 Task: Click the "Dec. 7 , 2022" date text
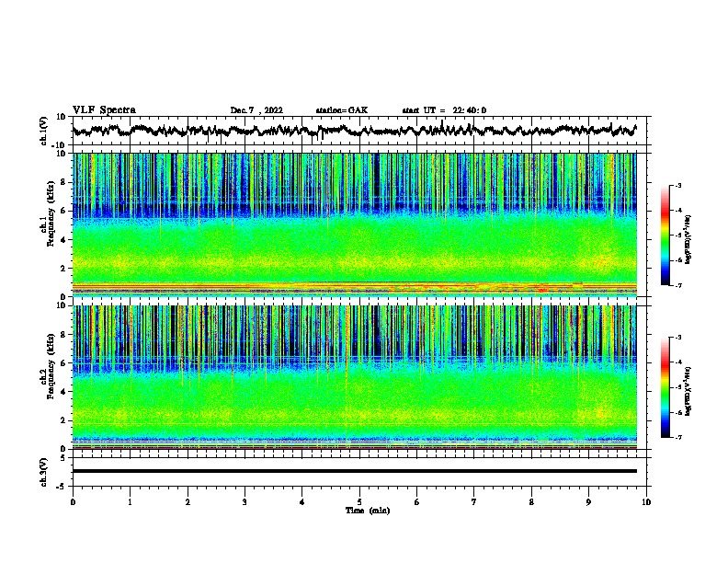pyautogui.click(x=256, y=110)
